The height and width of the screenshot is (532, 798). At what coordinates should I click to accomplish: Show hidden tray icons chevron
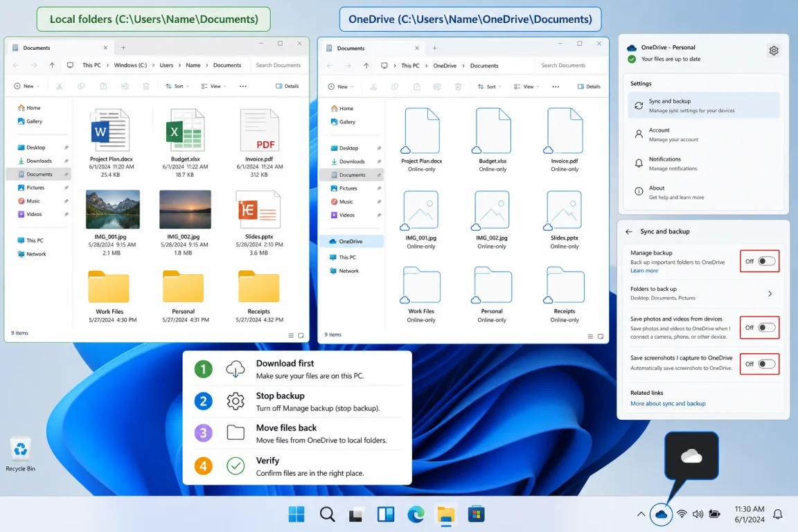coord(641,514)
